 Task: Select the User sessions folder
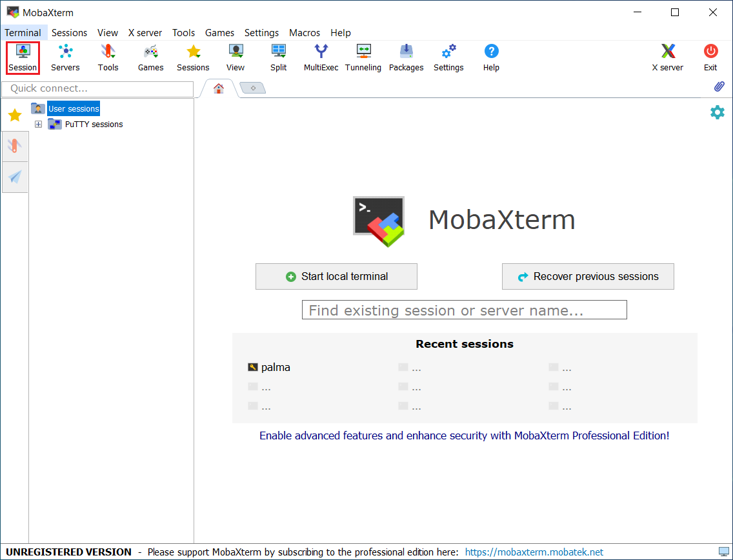(x=74, y=109)
